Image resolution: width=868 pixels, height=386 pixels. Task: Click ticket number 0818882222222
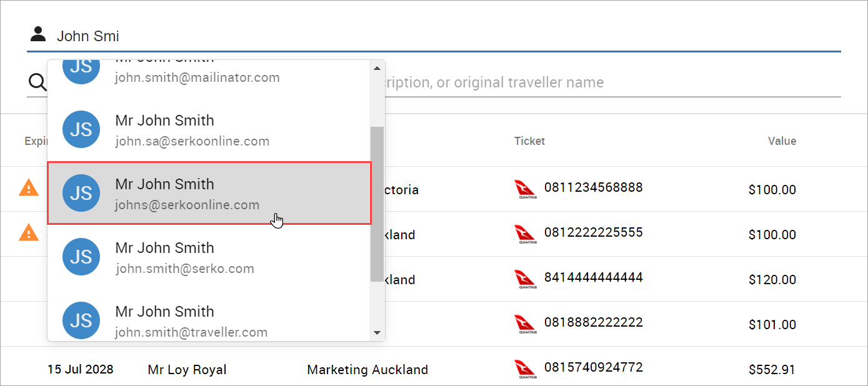tap(593, 322)
